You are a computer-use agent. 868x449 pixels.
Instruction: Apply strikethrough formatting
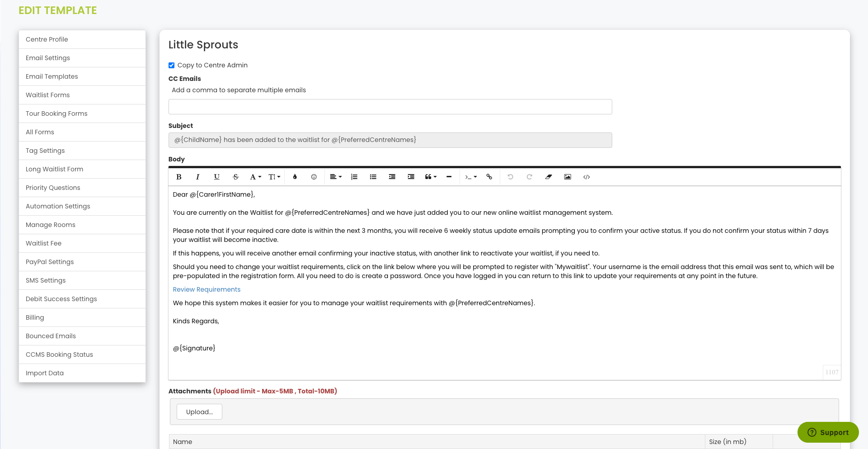[235, 177]
